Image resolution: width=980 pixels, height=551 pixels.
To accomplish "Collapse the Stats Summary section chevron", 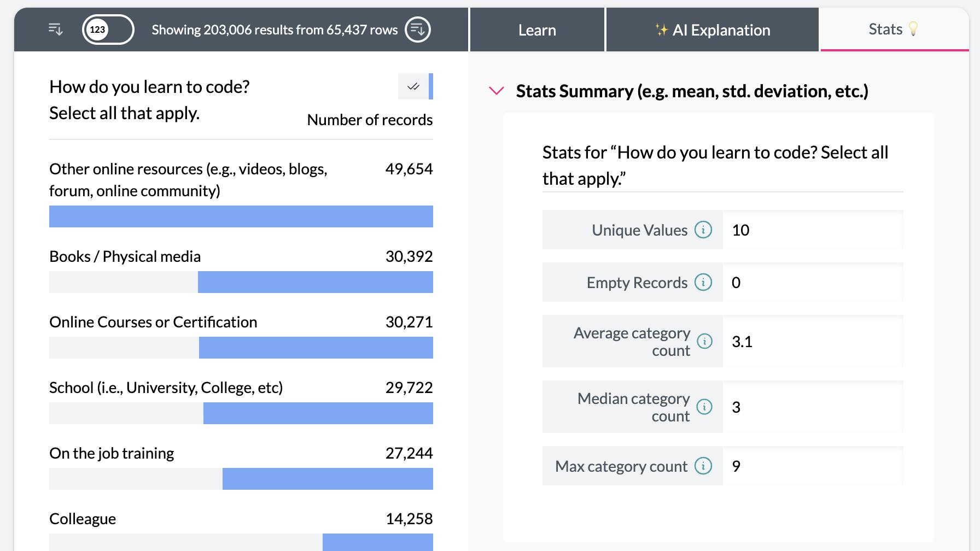I will coord(496,91).
